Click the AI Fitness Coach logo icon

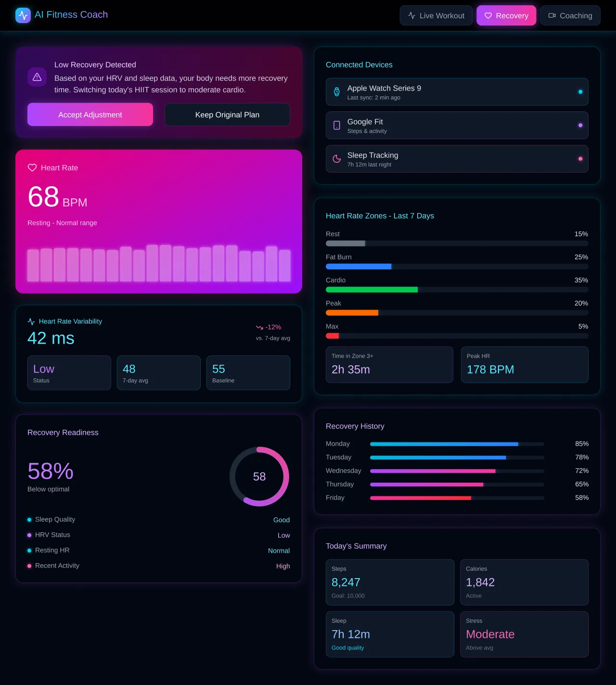pos(23,15)
